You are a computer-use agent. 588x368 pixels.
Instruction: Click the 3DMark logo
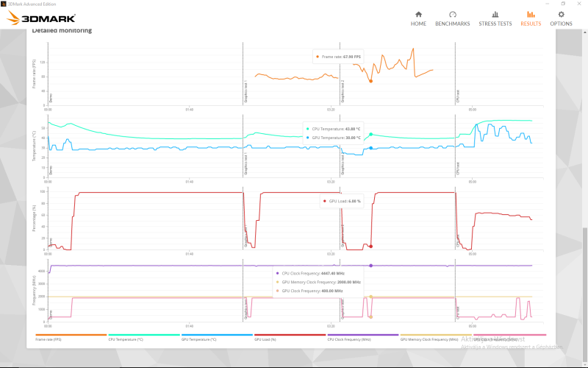41,18
